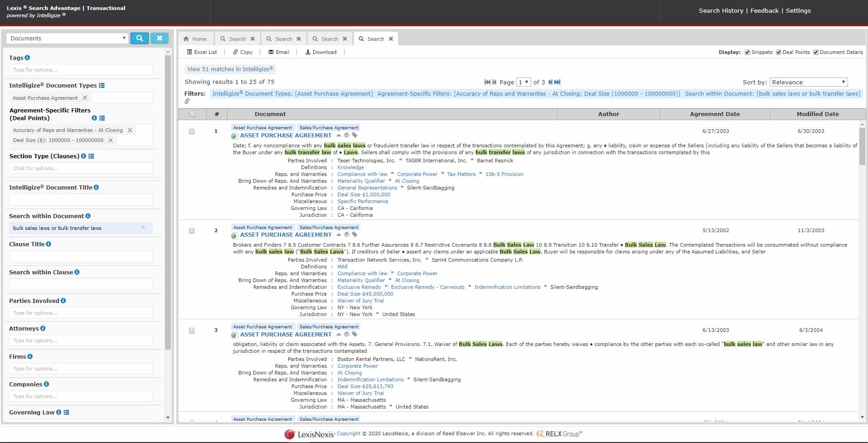Open the Intelligize Document Types list icon
This screenshot has width=868, height=443.
pyautogui.click(x=102, y=86)
